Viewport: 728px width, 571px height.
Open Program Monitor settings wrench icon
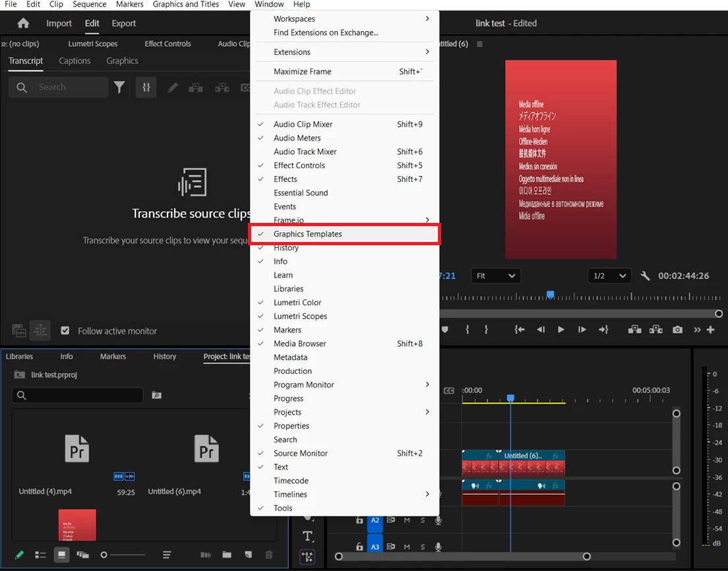[645, 276]
